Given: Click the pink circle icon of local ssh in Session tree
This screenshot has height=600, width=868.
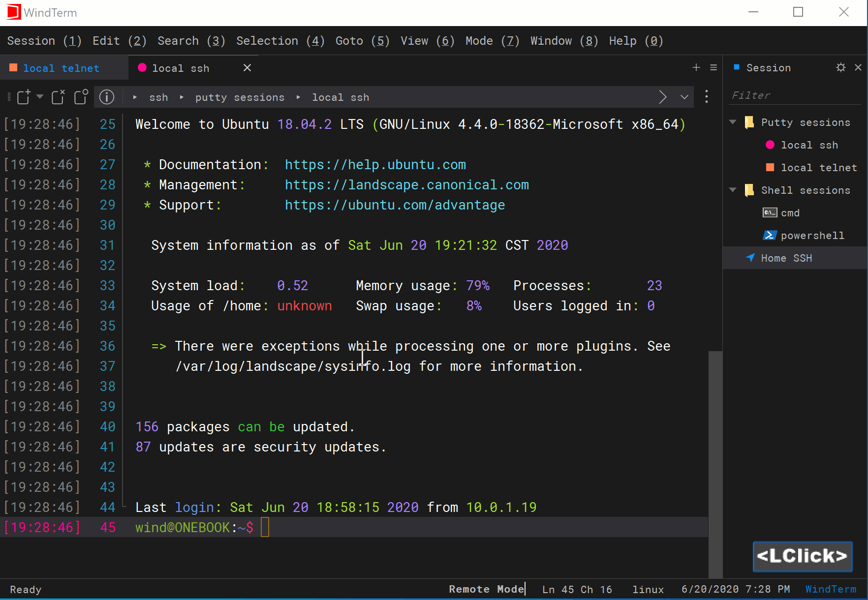Looking at the screenshot, I should click(770, 145).
